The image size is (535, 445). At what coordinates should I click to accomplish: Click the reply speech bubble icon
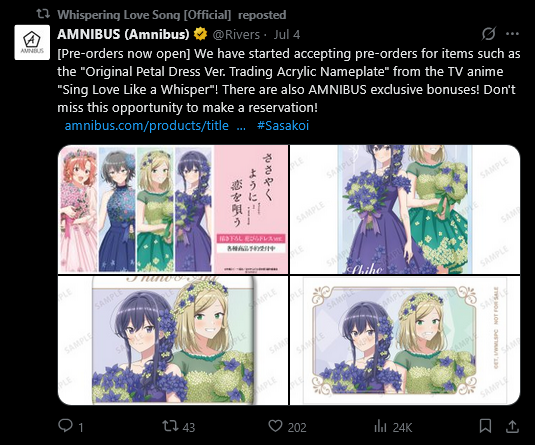(x=65, y=426)
